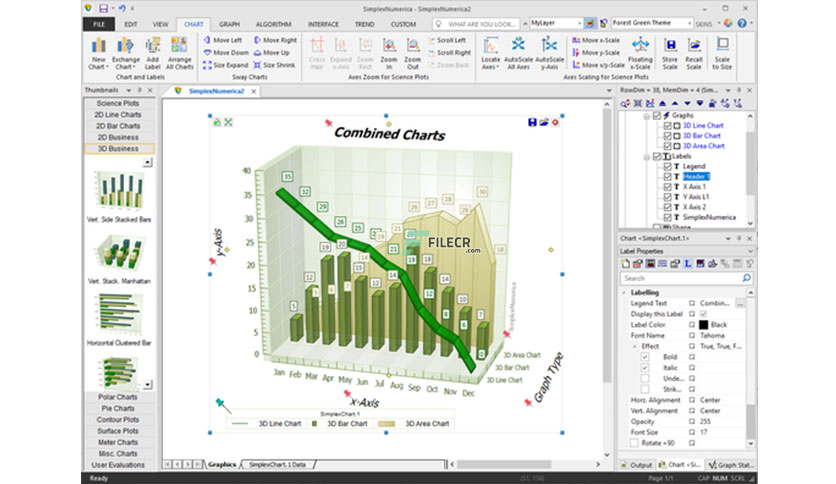The height and width of the screenshot is (484, 836).
Task: Open the MyLayer dropdown
Action: click(580, 23)
